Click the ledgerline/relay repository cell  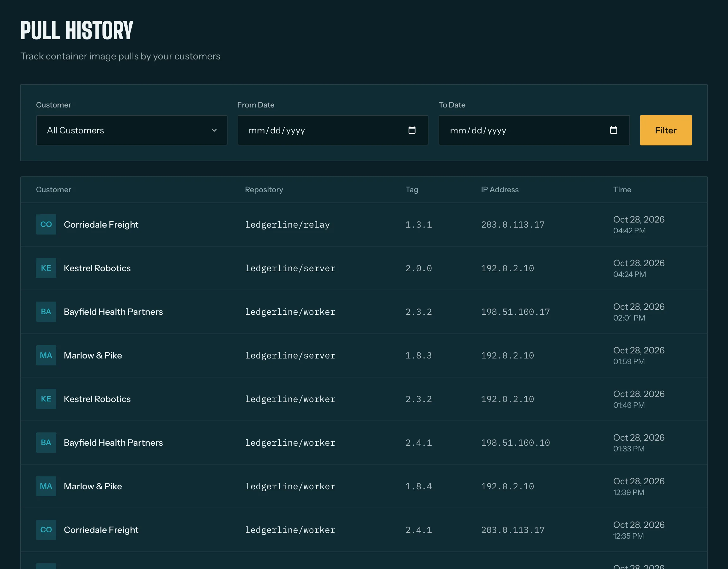coord(287,224)
